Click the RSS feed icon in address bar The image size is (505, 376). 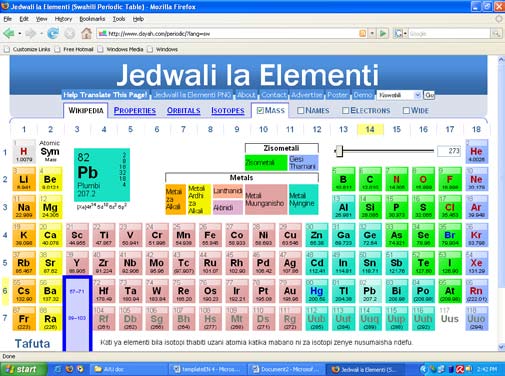(362, 33)
